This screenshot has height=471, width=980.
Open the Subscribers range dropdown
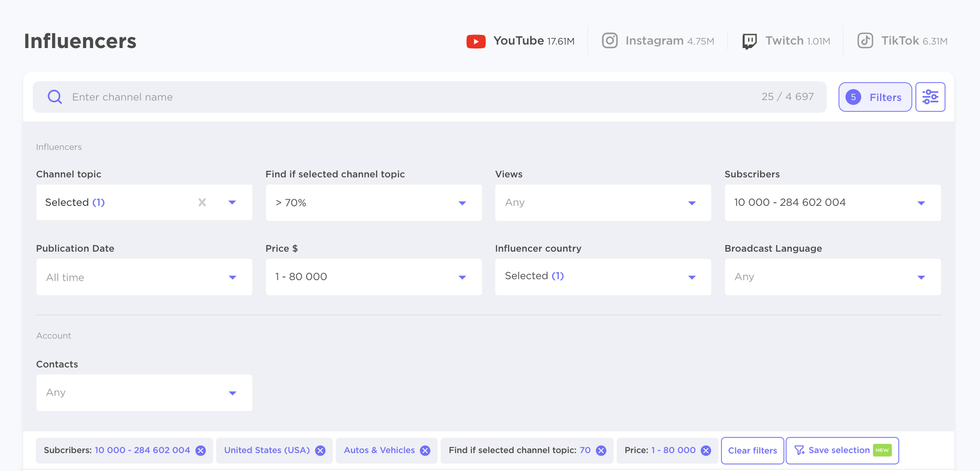pos(832,202)
